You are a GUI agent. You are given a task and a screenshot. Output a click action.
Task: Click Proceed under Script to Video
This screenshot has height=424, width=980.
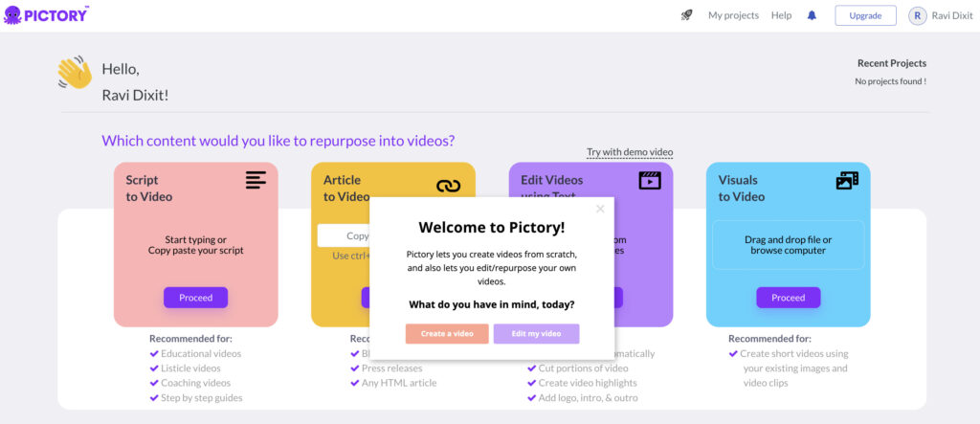[195, 298]
